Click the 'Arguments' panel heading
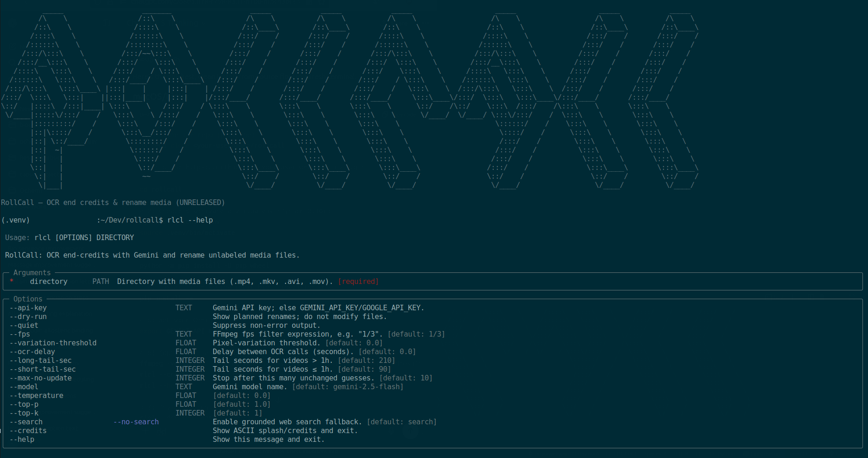868x458 pixels. pos(32,273)
